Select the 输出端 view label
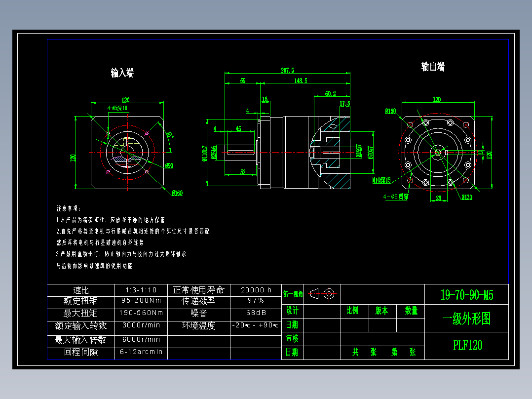Screen dimensions: 532x399 click(434, 65)
